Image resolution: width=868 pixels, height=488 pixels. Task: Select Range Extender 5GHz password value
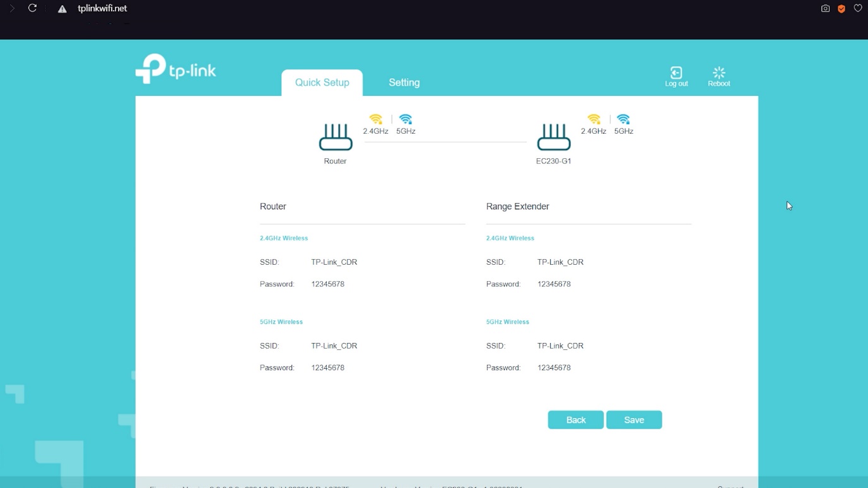[x=554, y=368]
